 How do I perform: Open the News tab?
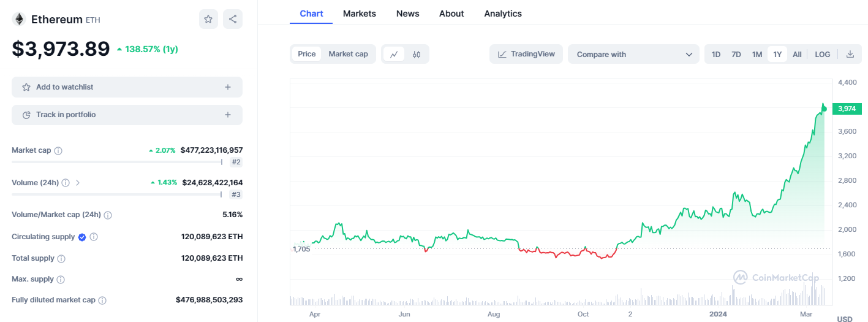coord(408,13)
